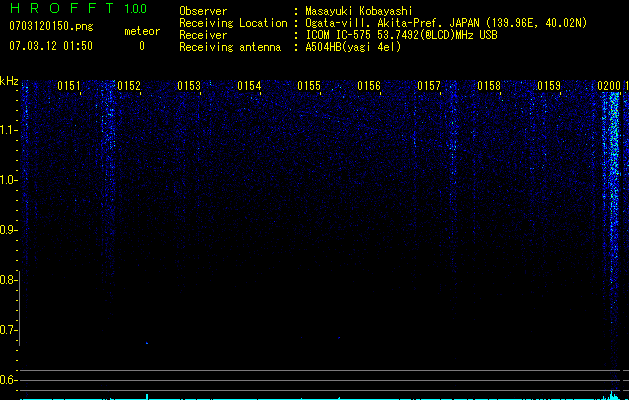The image size is (629, 400).
Task: Click the 0151 time marker
Action: click(x=69, y=86)
